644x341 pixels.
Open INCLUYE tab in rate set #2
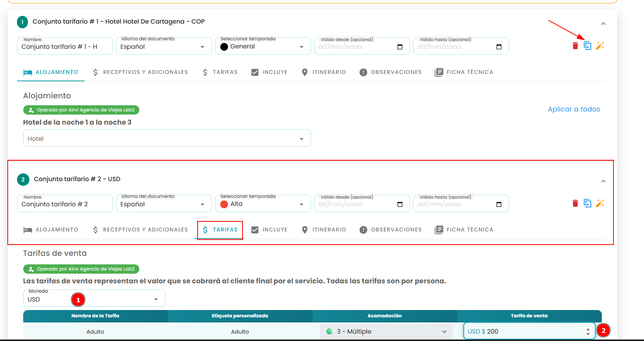click(x=270, y=230)
